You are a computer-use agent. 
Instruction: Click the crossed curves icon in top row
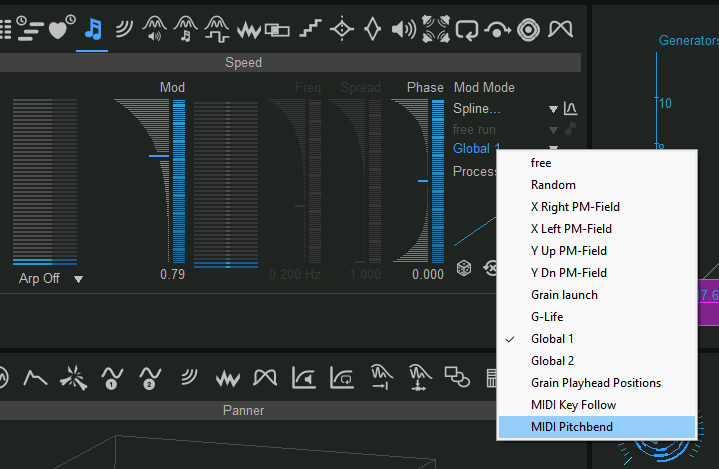click(561, 29)
